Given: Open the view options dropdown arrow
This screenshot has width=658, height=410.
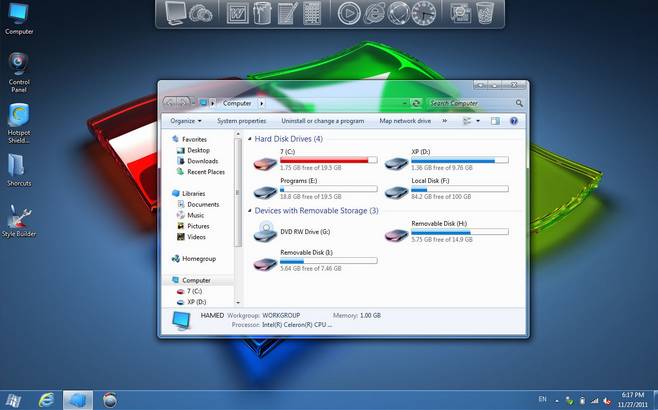Looking at the screenshot, I should pos(478,121).
